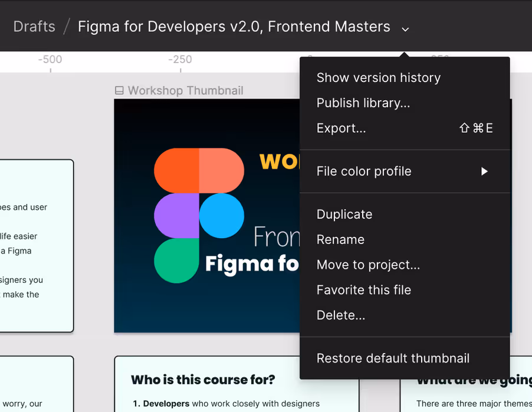
Task: Select the 'worry, our' text in the lower left card
Action: [x=22, y=404]
